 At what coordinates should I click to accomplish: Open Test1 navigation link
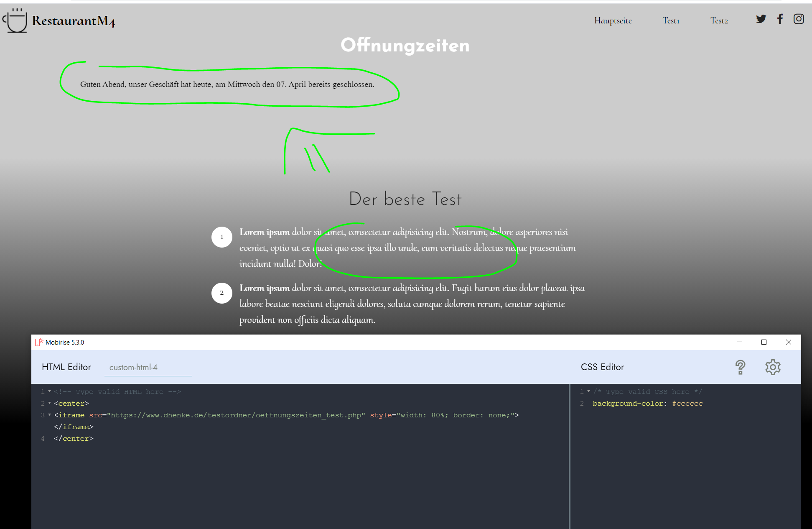coord(671,20)
